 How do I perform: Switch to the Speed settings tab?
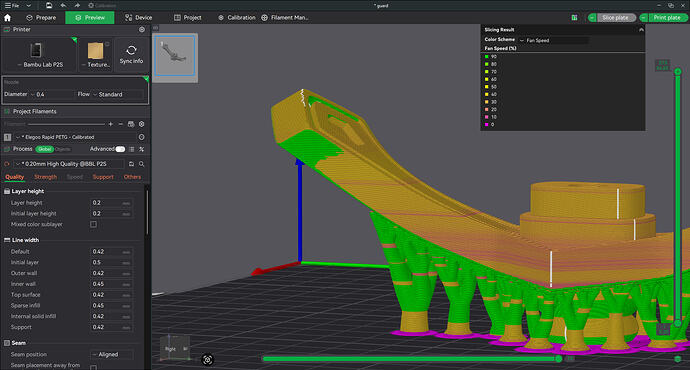75,177
